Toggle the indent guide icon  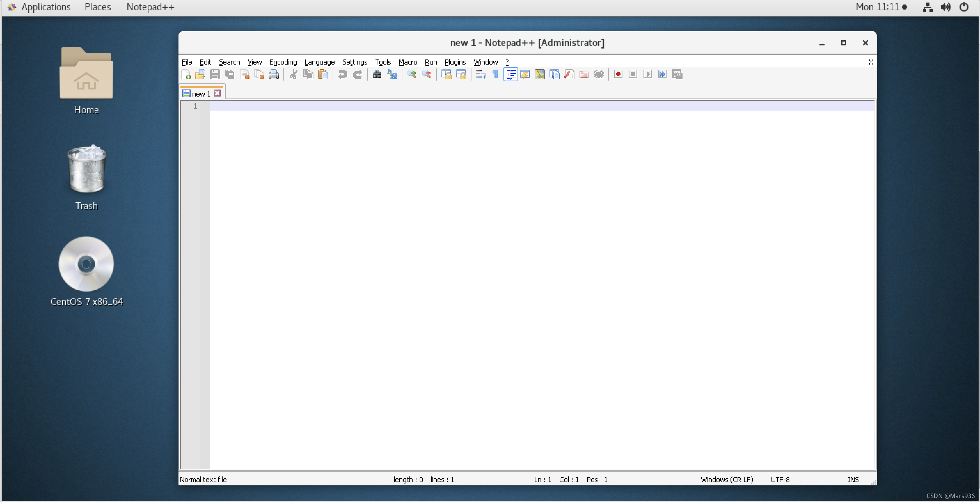(x=510, y=75)
